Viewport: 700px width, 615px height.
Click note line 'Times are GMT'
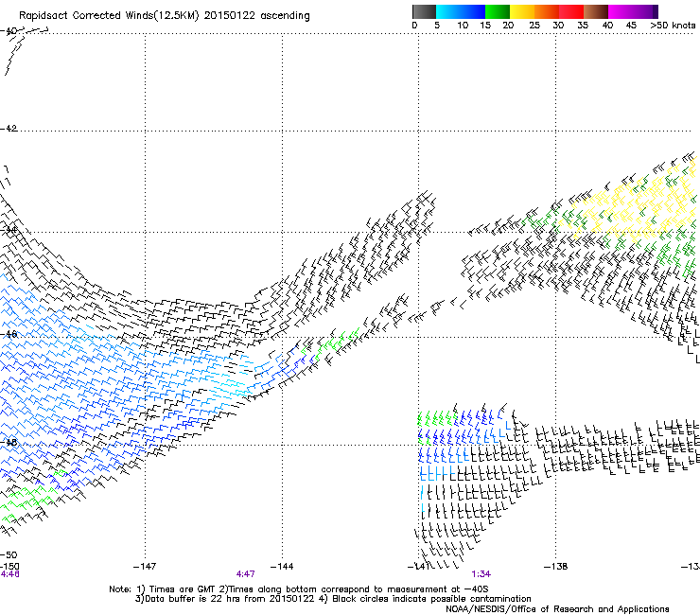tap(182, 589)
